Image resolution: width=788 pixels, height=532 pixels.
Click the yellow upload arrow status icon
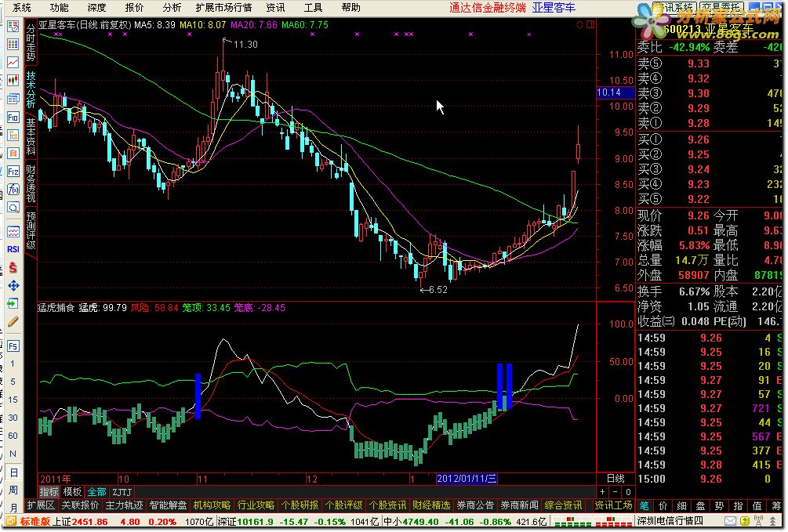(x=745, y=522)
